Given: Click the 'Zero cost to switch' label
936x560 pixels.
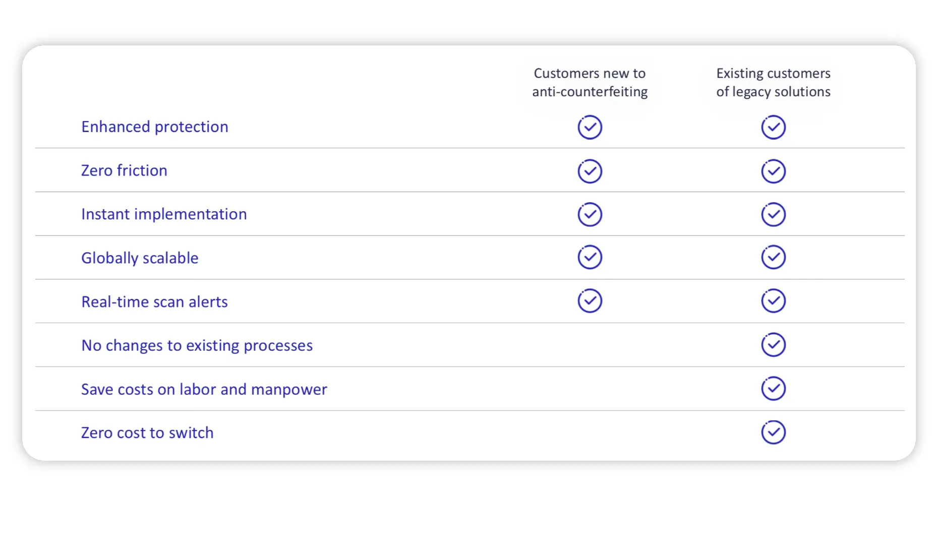Looking at the screenshot, I should coord(147,432).
